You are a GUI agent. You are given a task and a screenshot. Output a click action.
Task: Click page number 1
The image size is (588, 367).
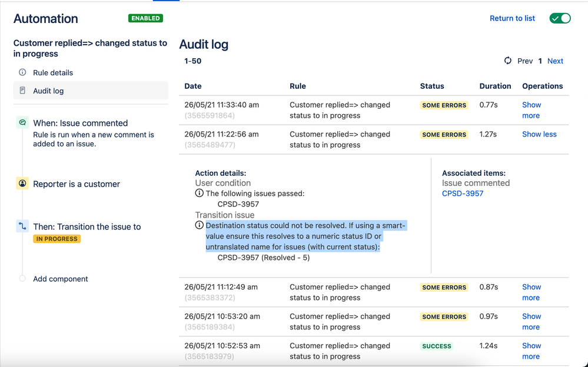point(540,61)
